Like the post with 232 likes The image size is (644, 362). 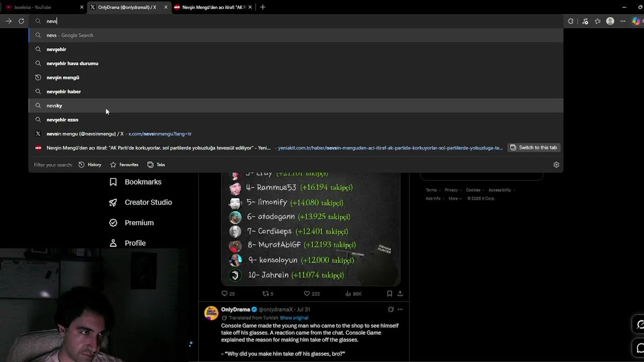click(312, 294)
